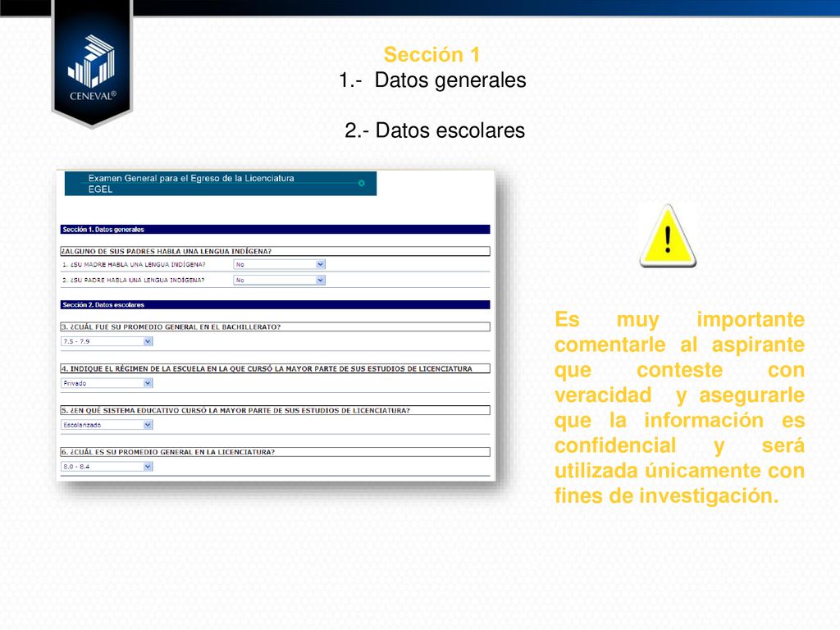Expand the licenciatura promedio dropdown showing 8.0 - 8.4
Image resolution: width=840 pixels, height=630 pixels.
pyautogui.click(x=107, y=467)
